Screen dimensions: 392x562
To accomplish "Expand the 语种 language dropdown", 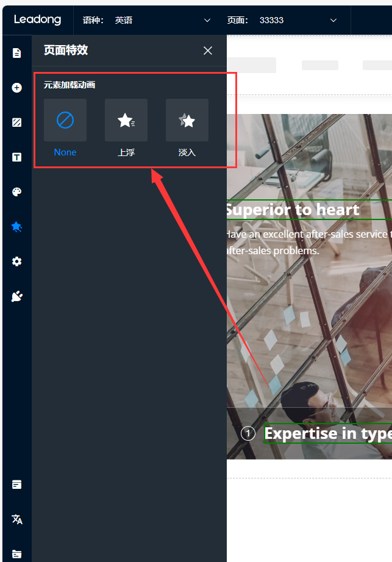I will [x=207, y=20].
